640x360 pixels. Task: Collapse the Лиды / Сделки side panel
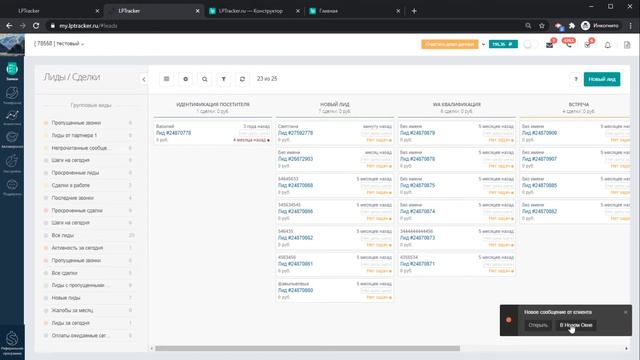click(x=144, y=79)
